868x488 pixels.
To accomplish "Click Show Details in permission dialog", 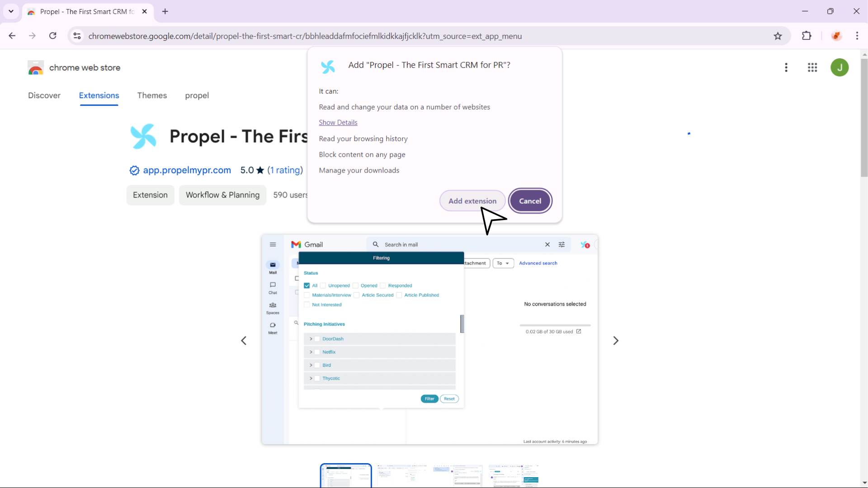I will (x=338, y=122).
